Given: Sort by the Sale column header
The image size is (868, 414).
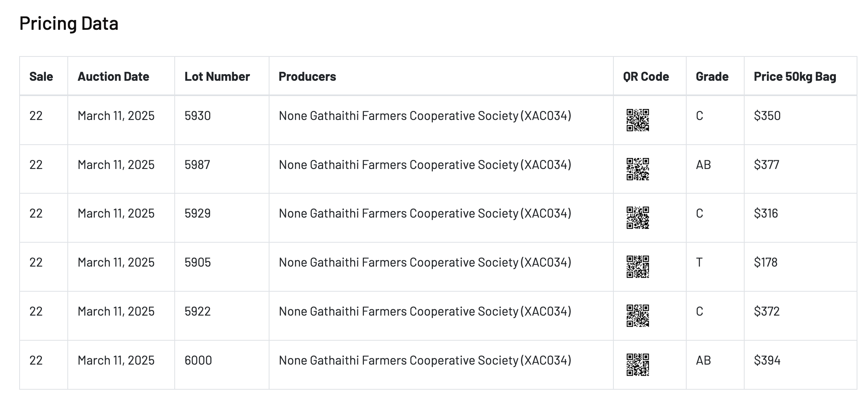Looking at the screenshot, I should [x=41, y=76].
